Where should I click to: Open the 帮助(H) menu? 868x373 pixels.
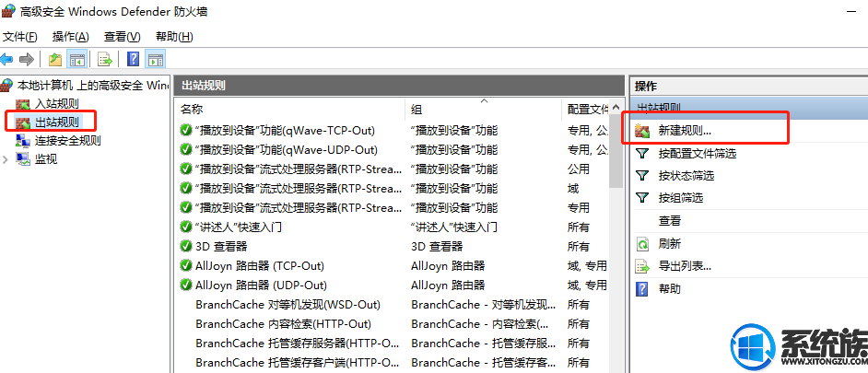click(174, 37)
